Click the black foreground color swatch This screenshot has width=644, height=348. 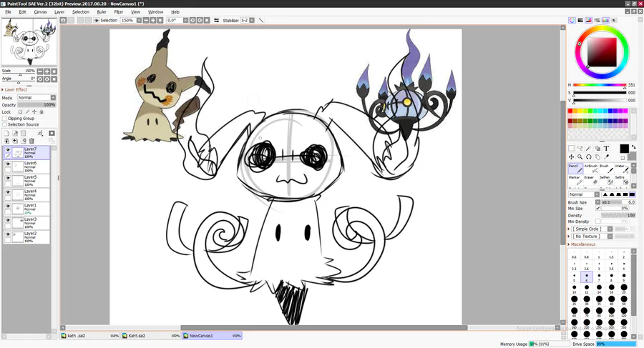[624, 149]
